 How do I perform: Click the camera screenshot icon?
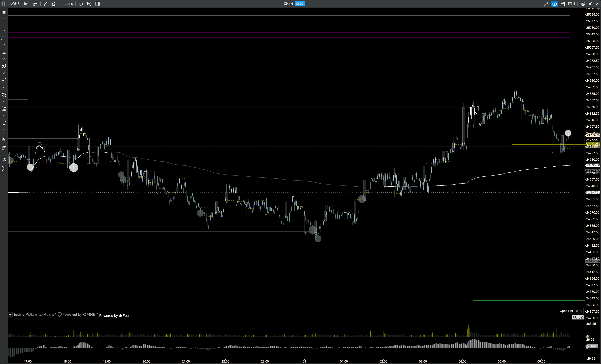tap(554, 4)
